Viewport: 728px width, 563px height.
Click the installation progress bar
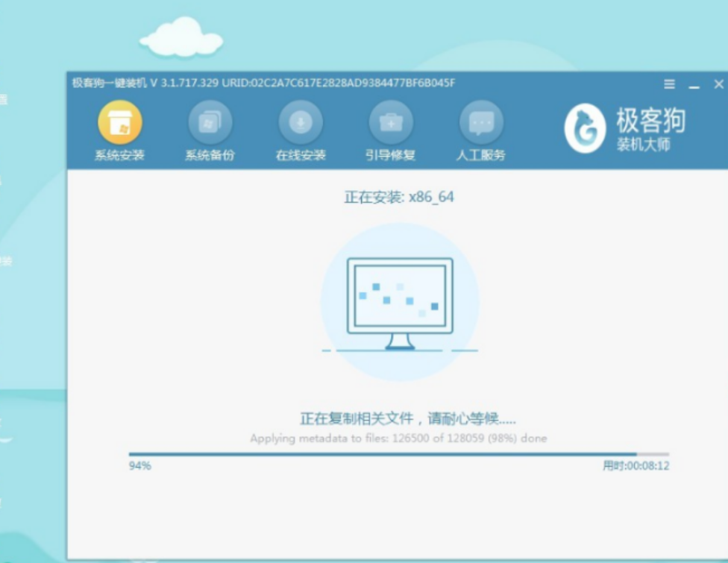click(x=399, y=454)
